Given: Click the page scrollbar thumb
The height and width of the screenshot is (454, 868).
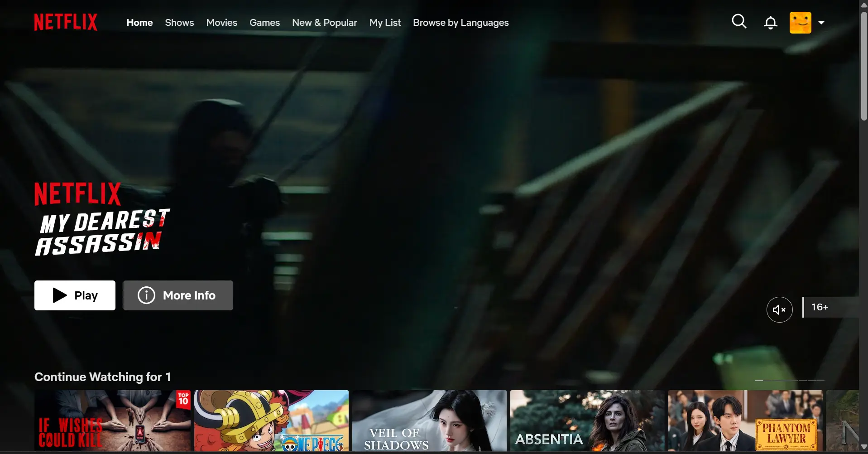Looking at the screenshot, I should tap(863, 66).
